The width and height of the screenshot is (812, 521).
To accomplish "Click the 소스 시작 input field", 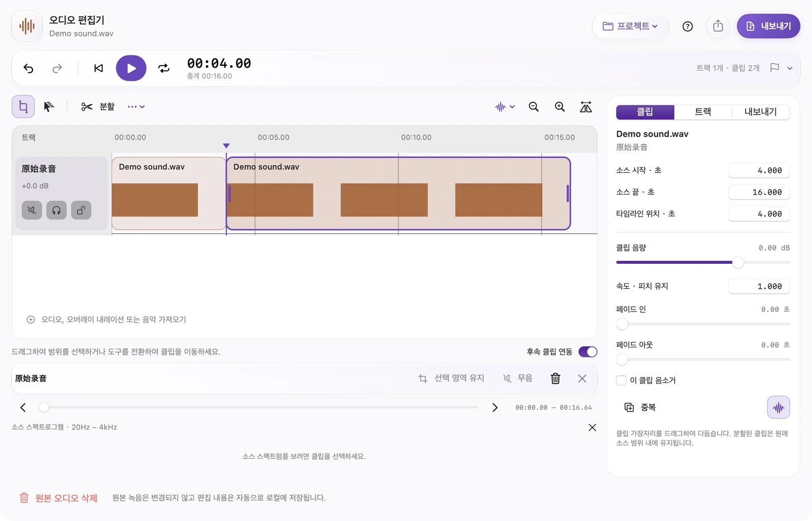I will [759, 170].
